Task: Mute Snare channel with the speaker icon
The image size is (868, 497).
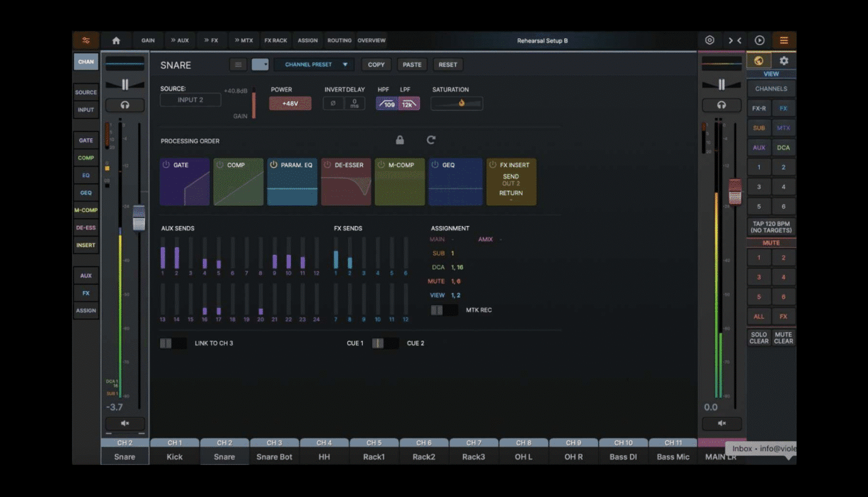Action: pyautogui.click(x=125, y=423)
